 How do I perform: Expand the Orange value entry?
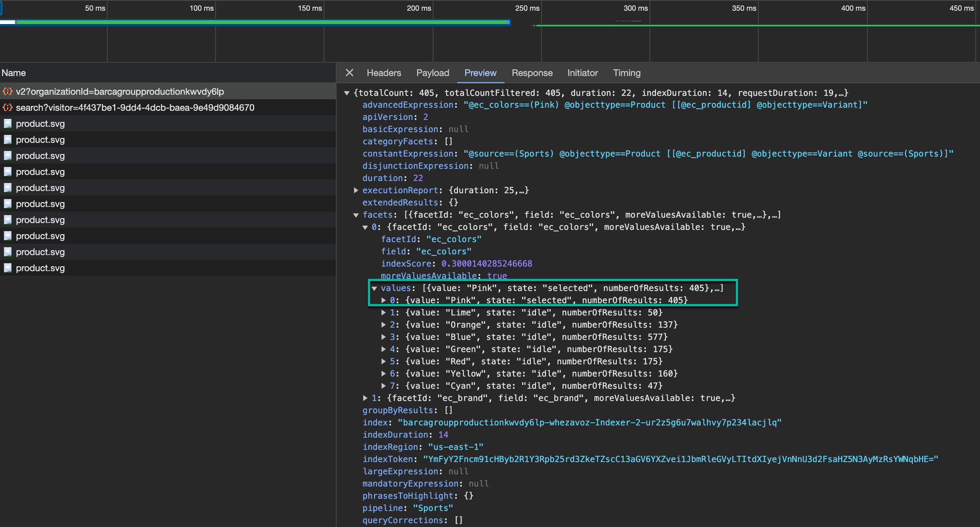pos(384,325)
